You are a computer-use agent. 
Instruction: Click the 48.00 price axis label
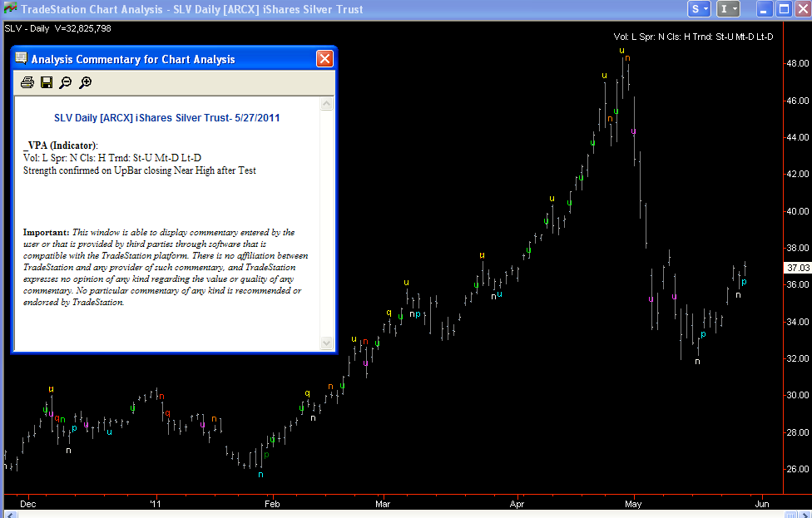(x=798, y=63)
